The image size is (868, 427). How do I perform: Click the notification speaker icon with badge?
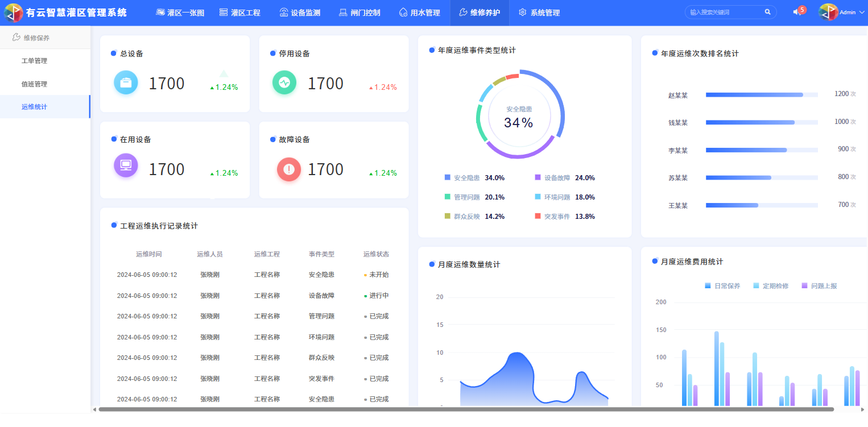(x=797, y=12)
